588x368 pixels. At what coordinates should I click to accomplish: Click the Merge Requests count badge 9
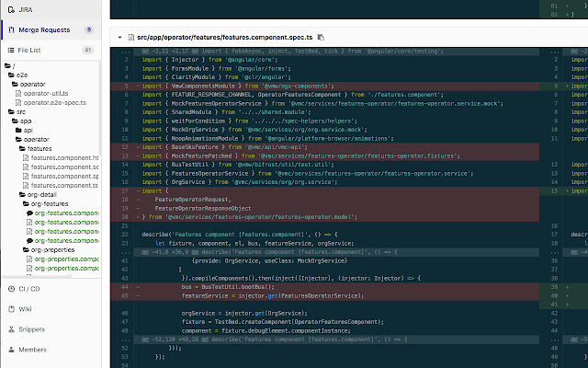(x=89, y=29)
